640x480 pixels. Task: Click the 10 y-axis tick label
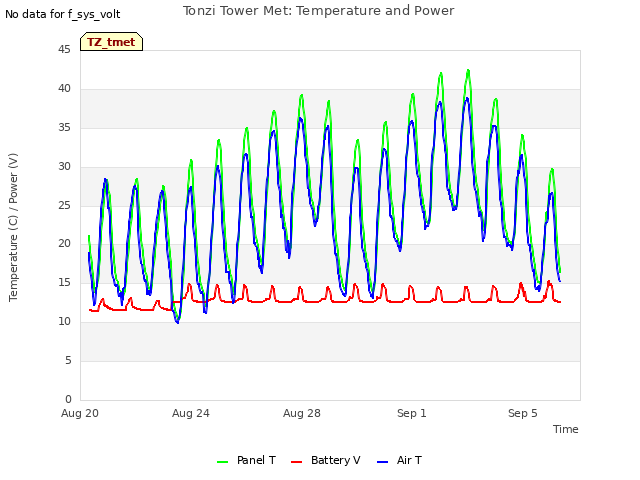[64, 322]
